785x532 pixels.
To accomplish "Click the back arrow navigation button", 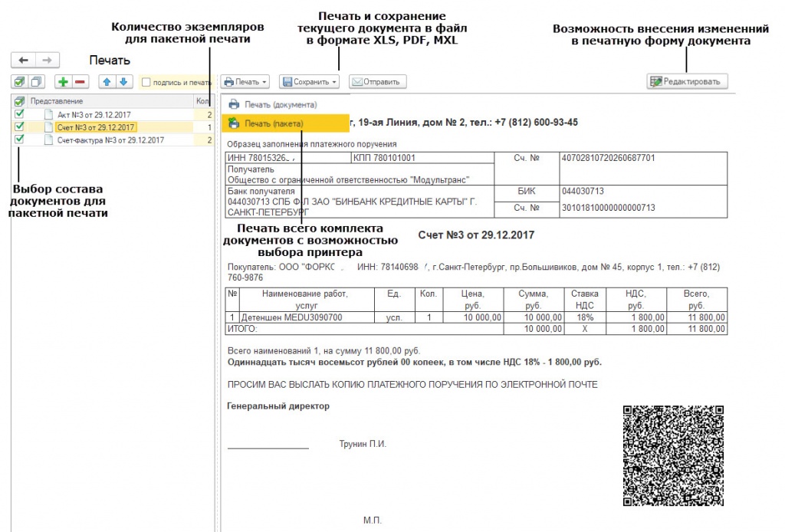I will [x=23, y=60].
